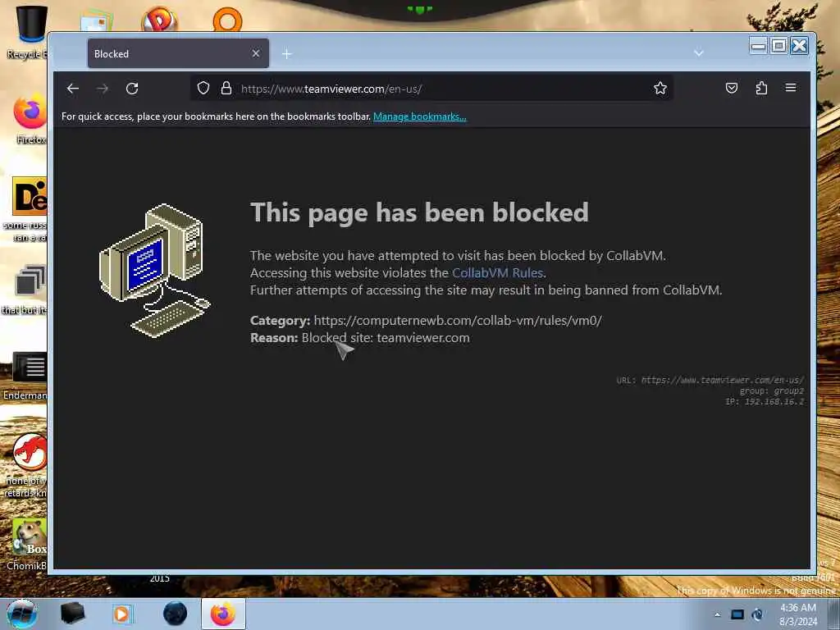Open the tracking protection shield icon
Screen dimensions: 840x630
(x=203, y=88)
